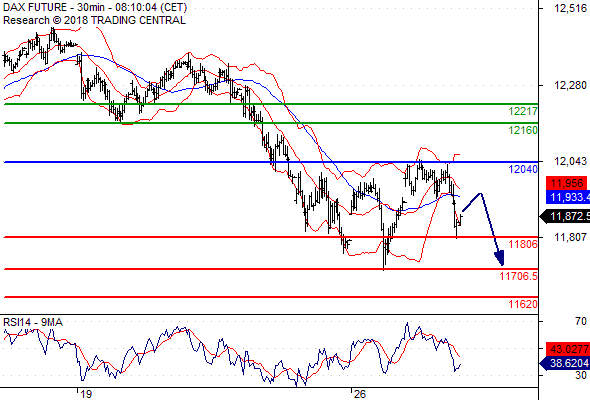Click the blue 12040 pivot label
Image resolution: width=590 pixels, height=400 pixels.
(x=523, y=169)
